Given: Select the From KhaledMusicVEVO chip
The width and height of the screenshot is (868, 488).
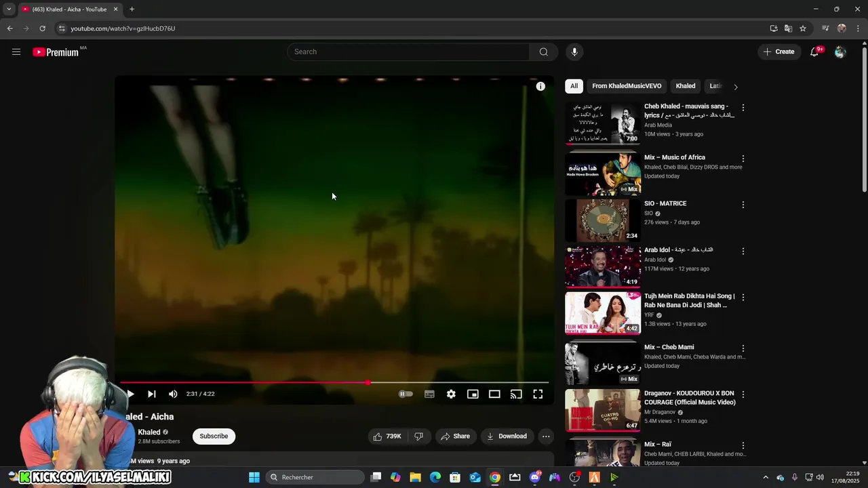Looking at the screenshot, I should pos(627,86).
